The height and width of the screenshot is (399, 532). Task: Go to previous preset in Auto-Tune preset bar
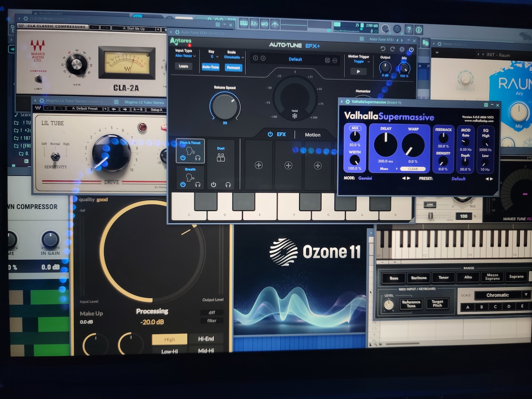click(x=256, y=58)
